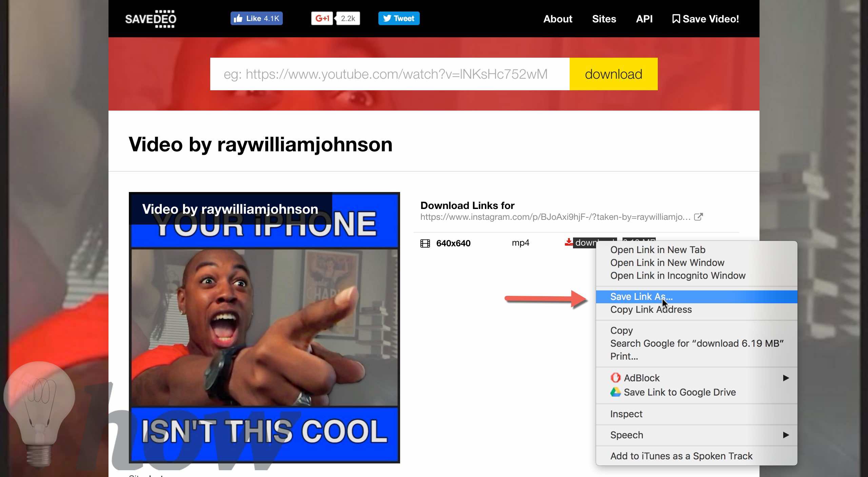Click the Twitter Tweet button
868x477 pixels.
[399, 18]
